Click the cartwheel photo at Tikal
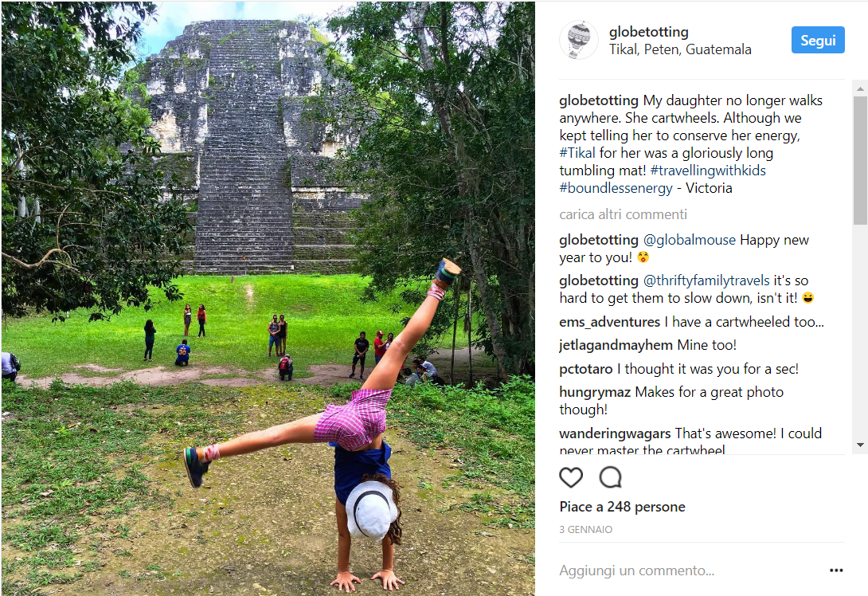Viewport: 868px width, 596px height. [x=268, y=298]
